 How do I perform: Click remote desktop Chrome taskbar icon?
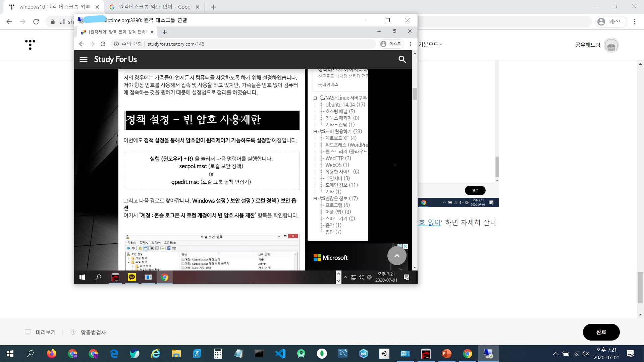point(164,277)
